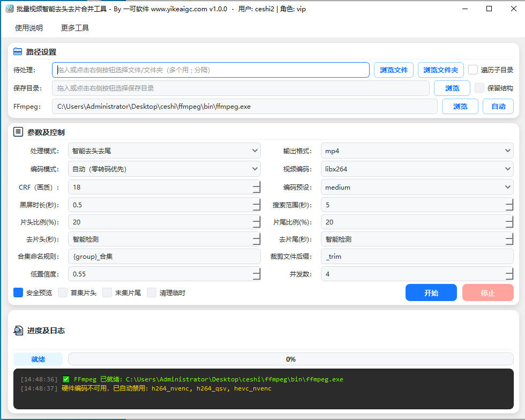This screenshot has width=525, height=420.
Task: Click the FFmpeg path field
Action: pyautogui.click(x=245, y=107)
